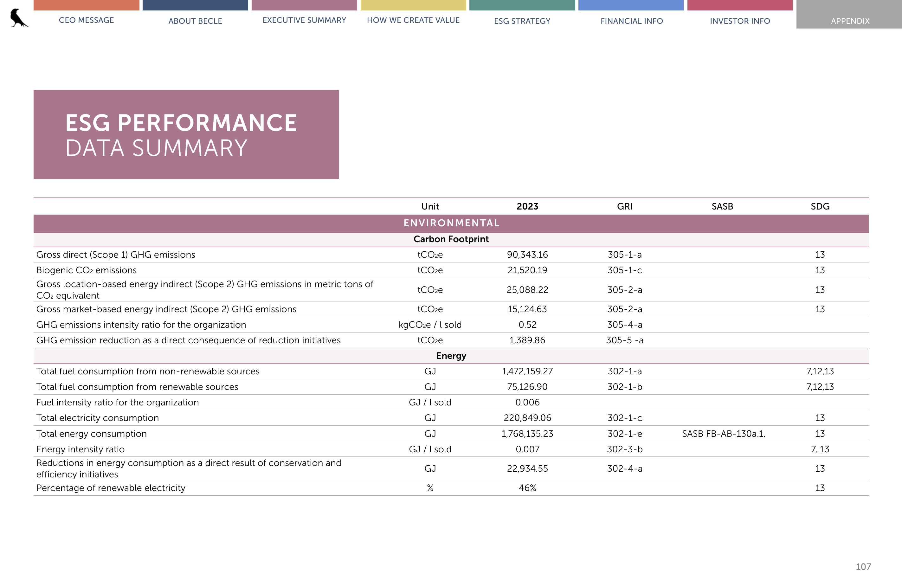Navigate to ESG STRATEGY section
Image resolution: width=902 pixels, height=588 pixels.
[x=522, y=21]
